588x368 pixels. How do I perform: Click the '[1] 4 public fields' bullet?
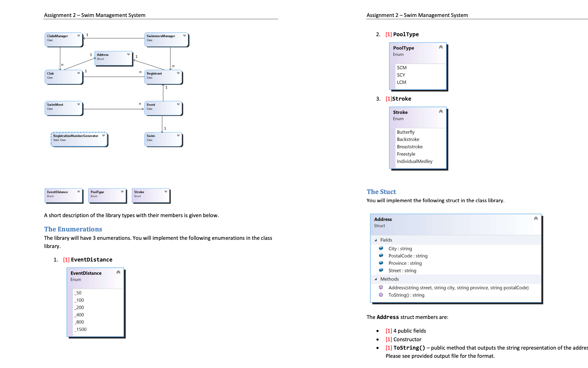tap(405, 331)
